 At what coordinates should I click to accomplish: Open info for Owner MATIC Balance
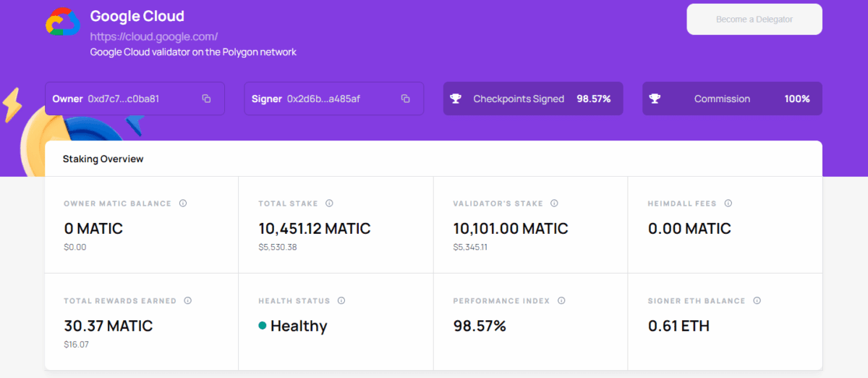tap(183, 203)
